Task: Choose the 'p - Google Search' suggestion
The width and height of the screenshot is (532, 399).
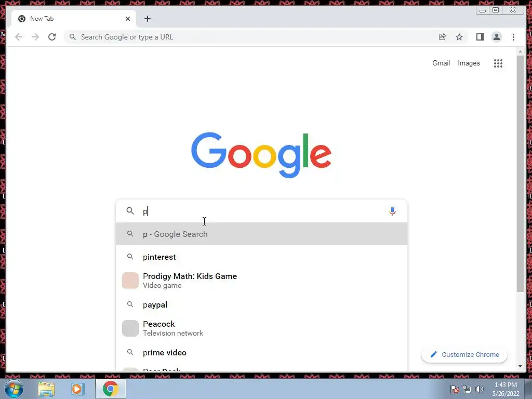Action: (262, 234)
